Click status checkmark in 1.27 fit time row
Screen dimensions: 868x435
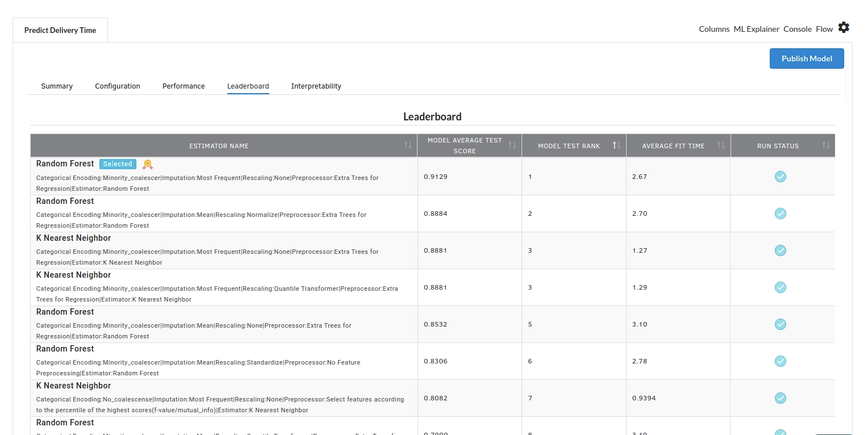[781, 250]
